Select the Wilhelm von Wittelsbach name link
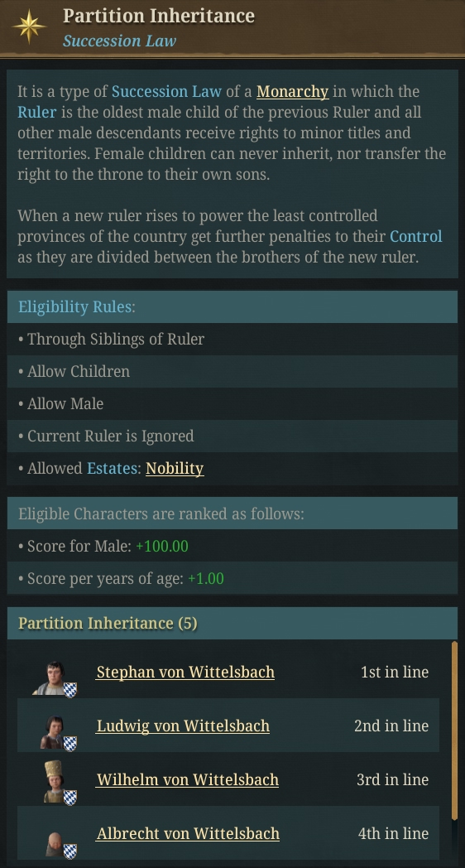This screenshot has width=465, height=868. pyautogui.click(x=188, y=779)
